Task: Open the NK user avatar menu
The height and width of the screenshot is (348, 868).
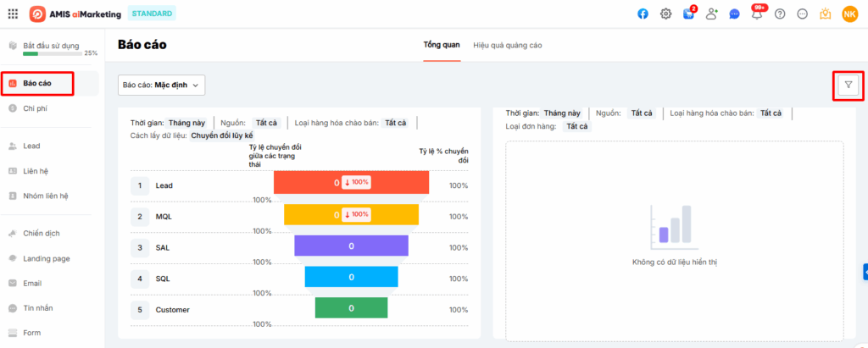Action: point(849,14)
